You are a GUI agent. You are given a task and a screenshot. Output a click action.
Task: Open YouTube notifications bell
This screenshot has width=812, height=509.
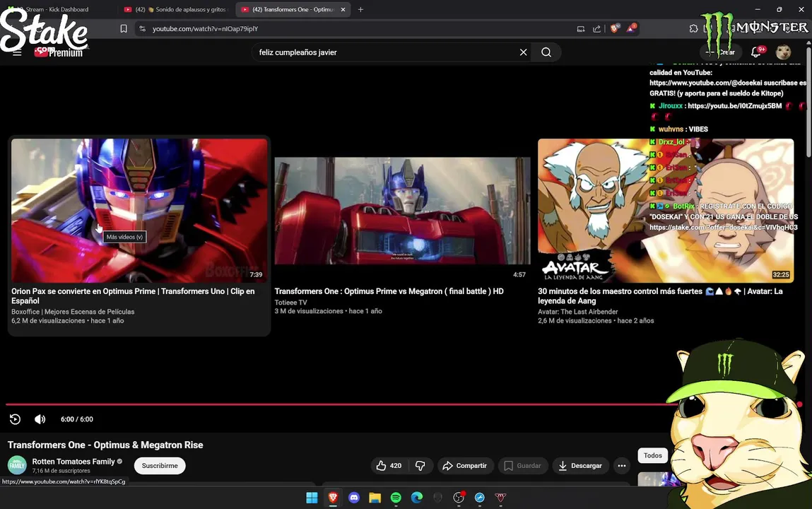point(756,52)
